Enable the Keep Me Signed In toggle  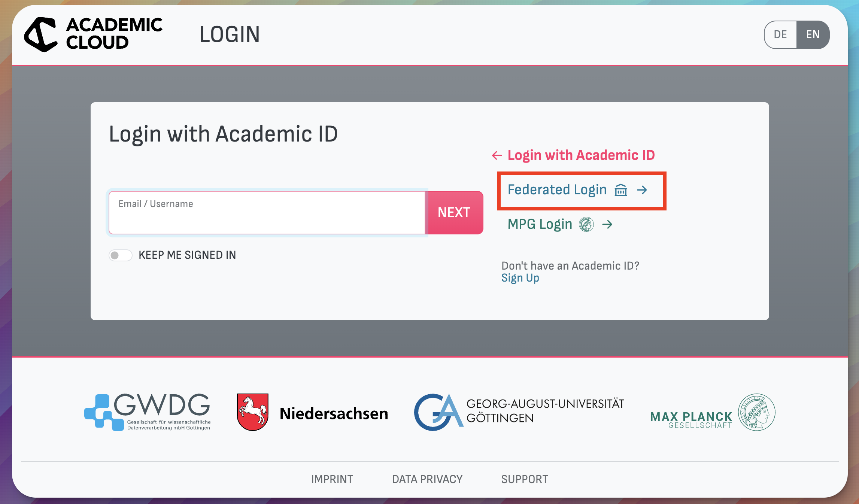tap(120, 255)
